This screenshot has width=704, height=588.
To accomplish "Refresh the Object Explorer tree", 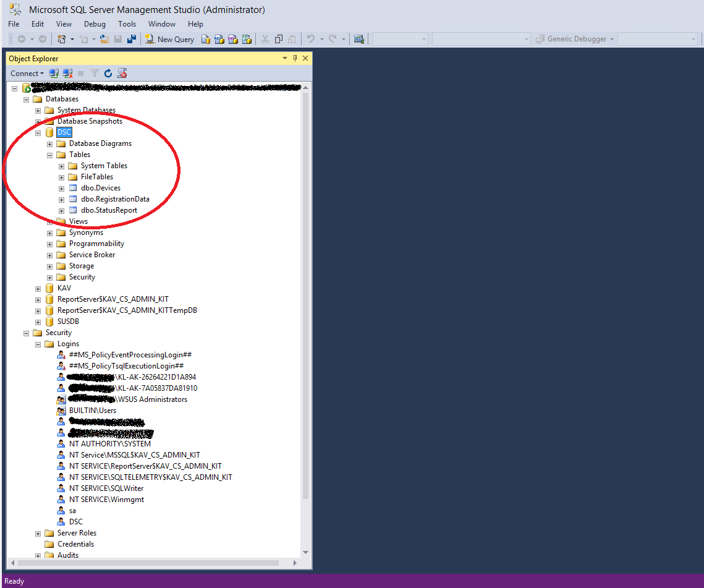I will point(108,73).
